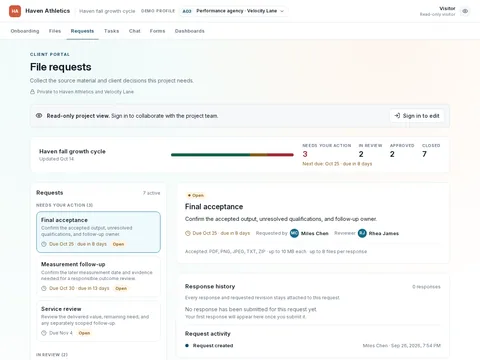Click the Miles Chen requester name

point(315,233)
